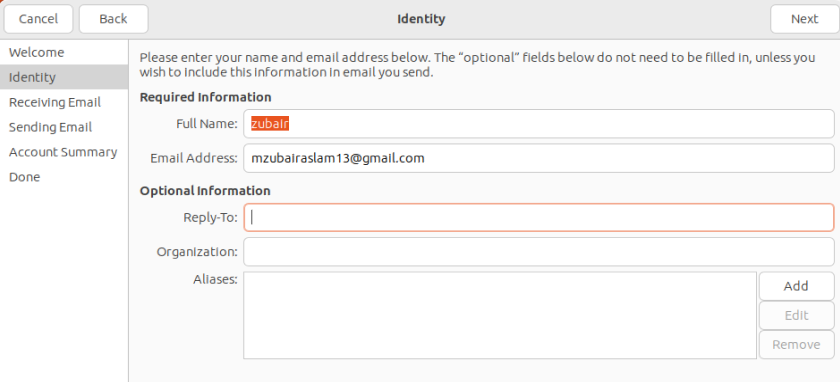Screen dimensions: 840x382
Task: Proceed with the Next button
Action: pos(804,19)
